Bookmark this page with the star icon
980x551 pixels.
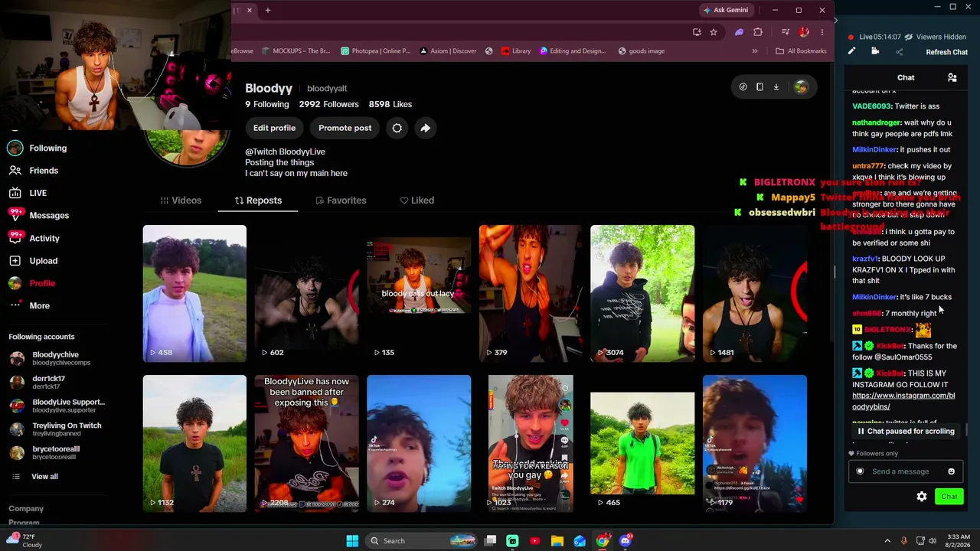pyautogui.click(x=714, y=32)
